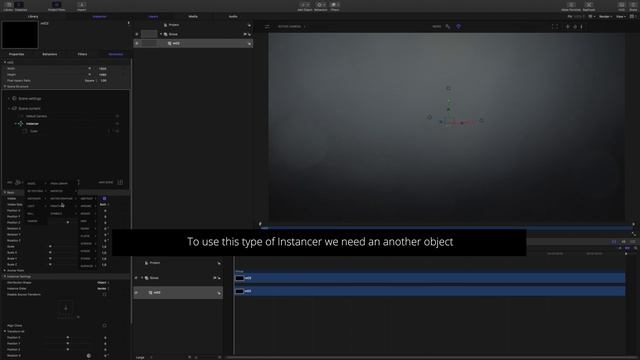640x360 pixels.
Task: Open the Filters inspector tab
Action: coord(82,54)
